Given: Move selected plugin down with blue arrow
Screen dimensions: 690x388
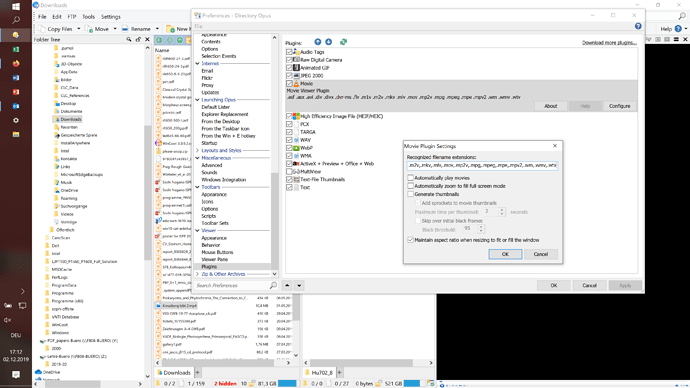Looking at the screenshot, I should tap(329, 42).
